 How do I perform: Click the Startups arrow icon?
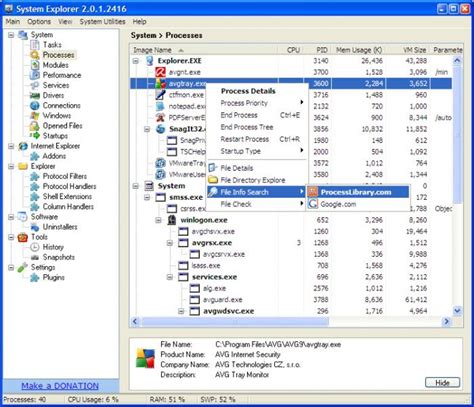pos(35,136)
